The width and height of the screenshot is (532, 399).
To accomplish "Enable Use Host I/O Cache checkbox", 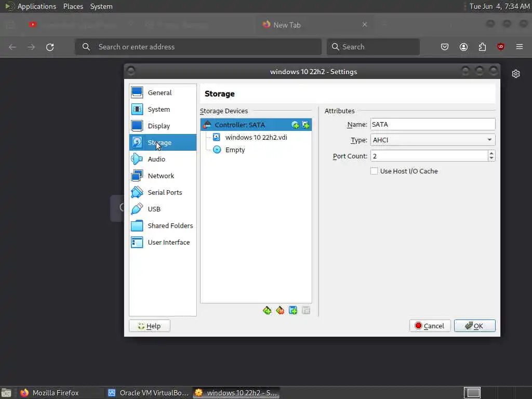I will click(374, 171).
